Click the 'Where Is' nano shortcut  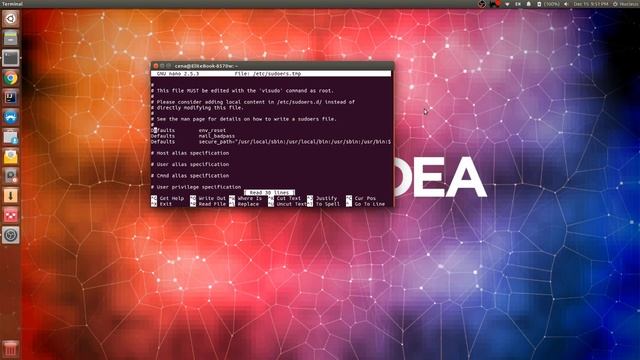(x=245, y=198)
